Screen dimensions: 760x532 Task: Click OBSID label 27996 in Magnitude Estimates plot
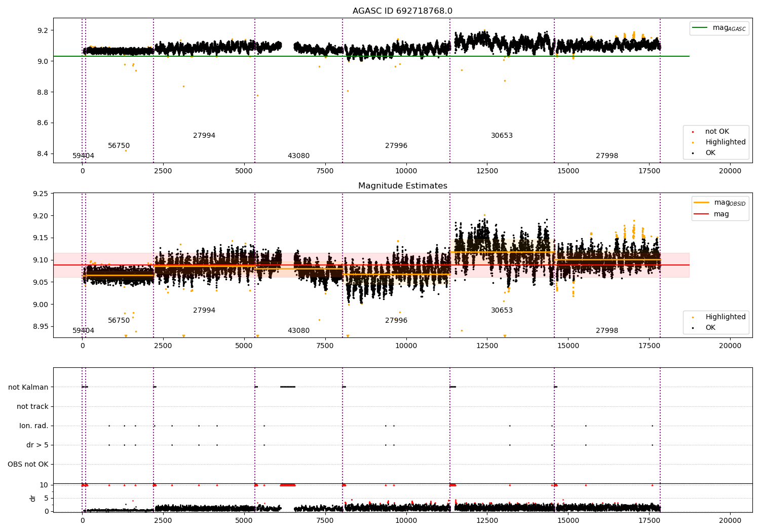[x=396, y=321]
